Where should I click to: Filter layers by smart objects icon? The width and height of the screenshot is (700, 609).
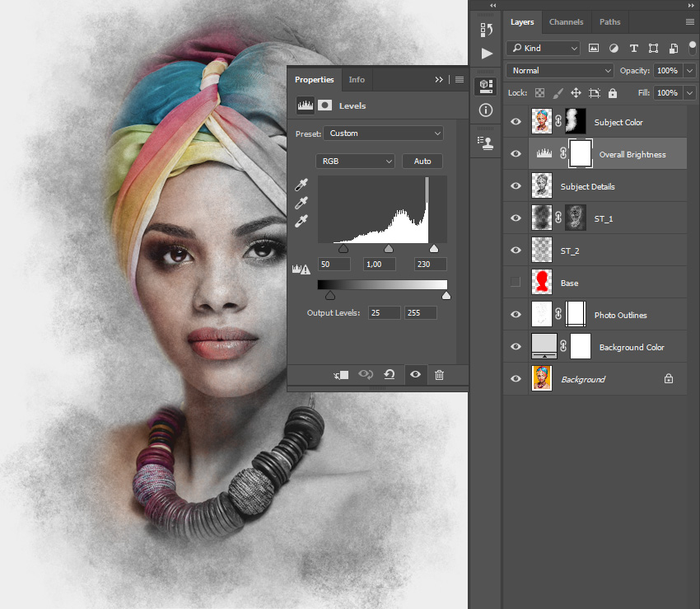tap(674, 49)
